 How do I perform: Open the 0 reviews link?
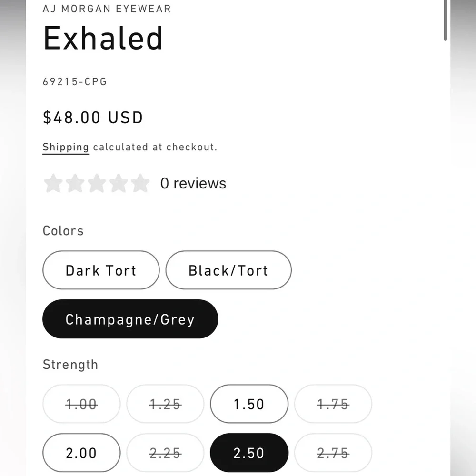click(x=193, y=183)
